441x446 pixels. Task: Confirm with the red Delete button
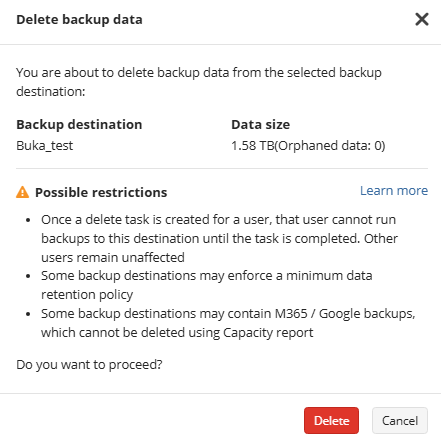pos(331,420)
